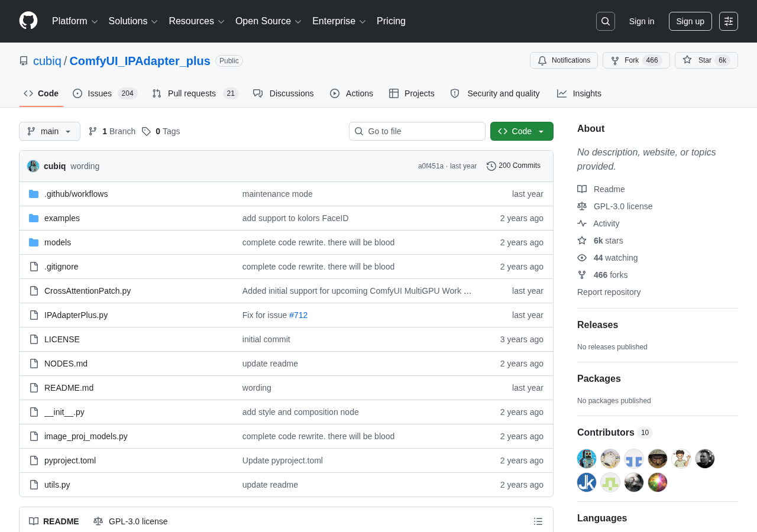757x532 pixels.
Task: Expand the Platform menu
Action: (x=75, y=21)
